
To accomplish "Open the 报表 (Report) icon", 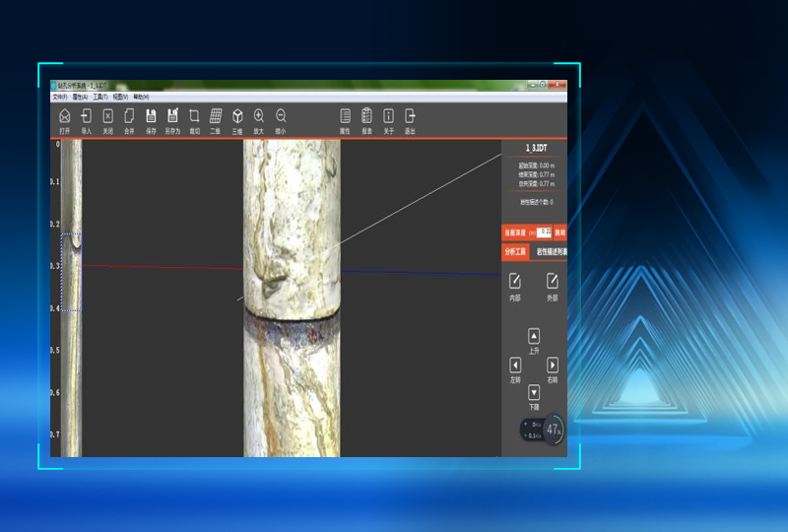I will (366, 116).
